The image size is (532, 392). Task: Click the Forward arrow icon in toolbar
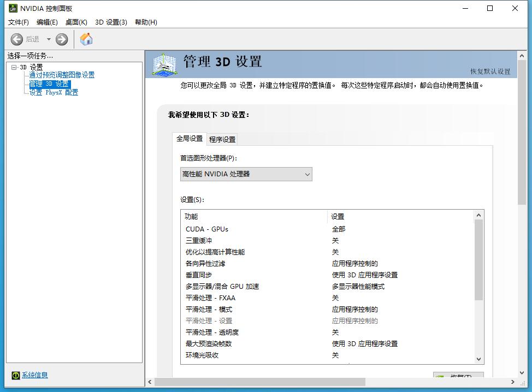(62, 39)
